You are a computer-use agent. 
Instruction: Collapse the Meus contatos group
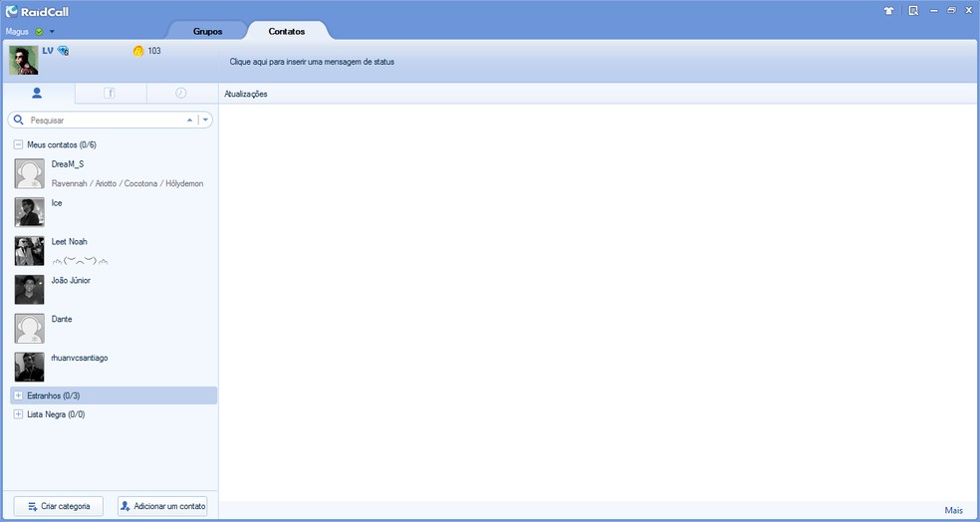point(18,144)
